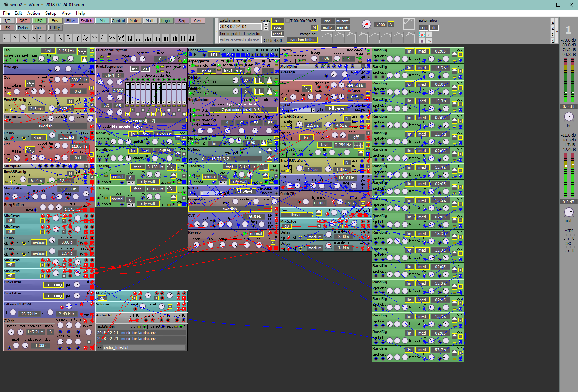Open the Action menu
The image size is (578, 392).
click(34, 13)
